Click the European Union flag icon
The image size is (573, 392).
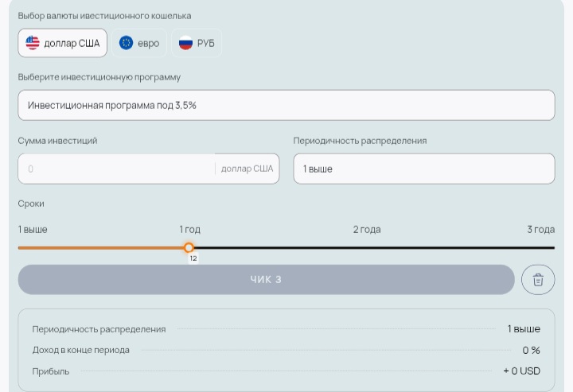(x=126, y=43)
